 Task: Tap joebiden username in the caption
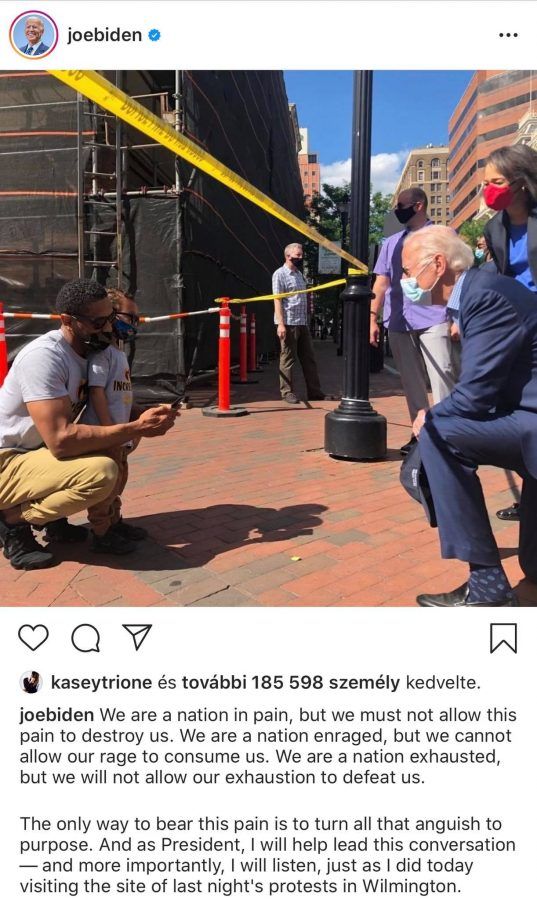[x=57, y=715]
